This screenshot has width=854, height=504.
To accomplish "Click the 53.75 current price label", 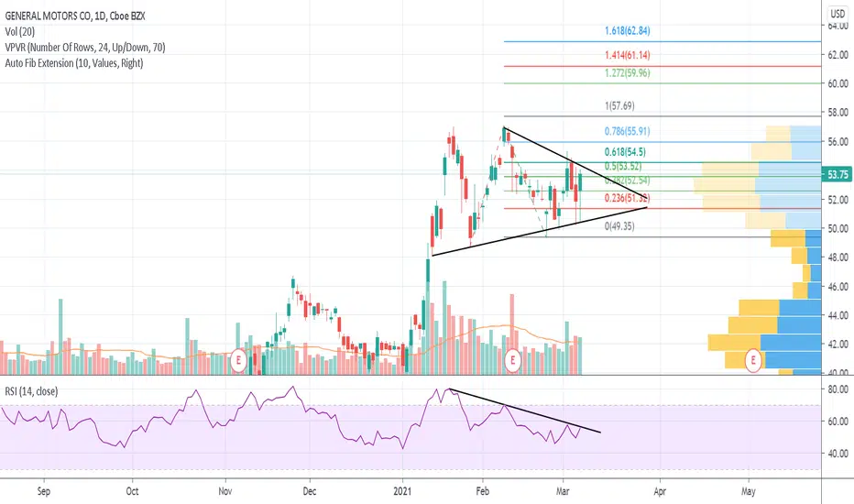I will click(838, 174).
